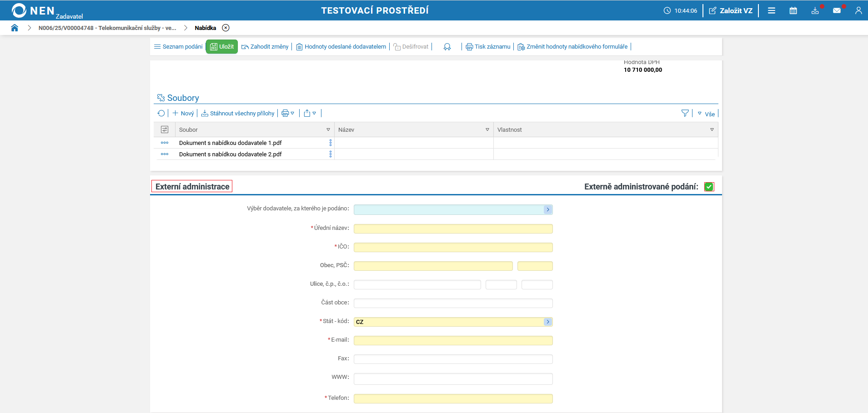Open the column settings icon in table header

point(165,129)
